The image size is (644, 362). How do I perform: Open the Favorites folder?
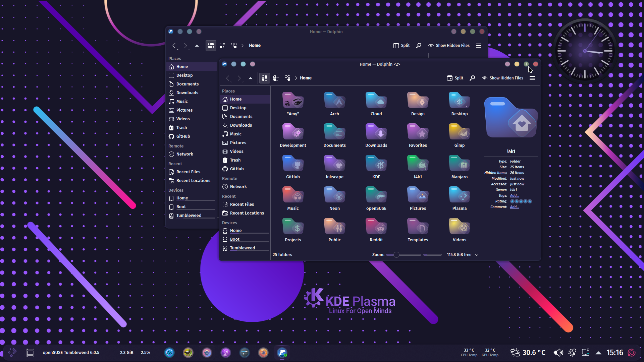tap(418, 135)
